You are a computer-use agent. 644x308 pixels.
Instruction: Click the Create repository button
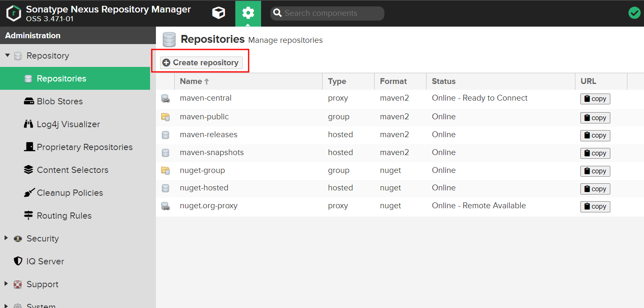(x=201, y=63)
